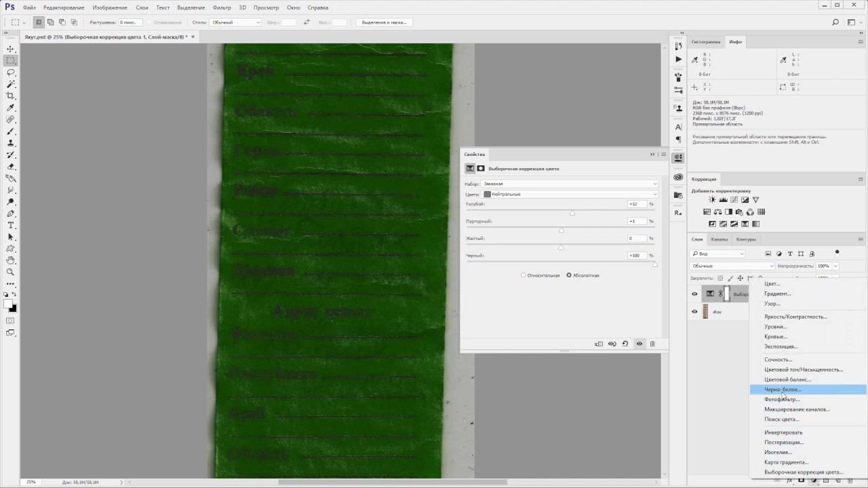Collapse the Properties panel double arrows
The image size is (868, 488).
652,154
